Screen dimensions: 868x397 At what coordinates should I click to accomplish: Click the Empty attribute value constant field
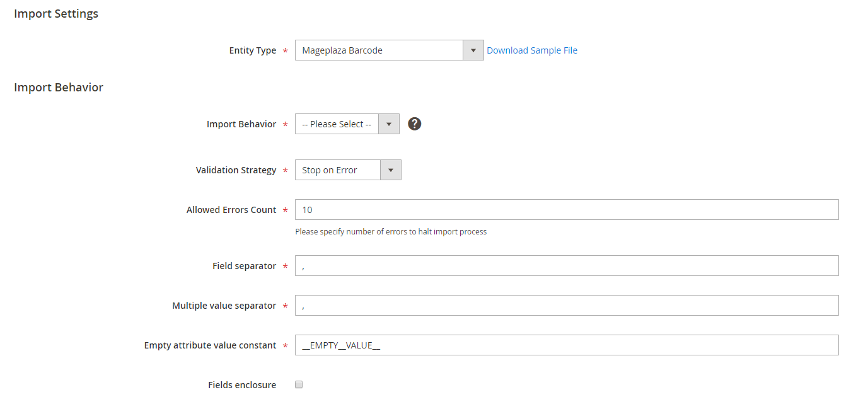566,345
